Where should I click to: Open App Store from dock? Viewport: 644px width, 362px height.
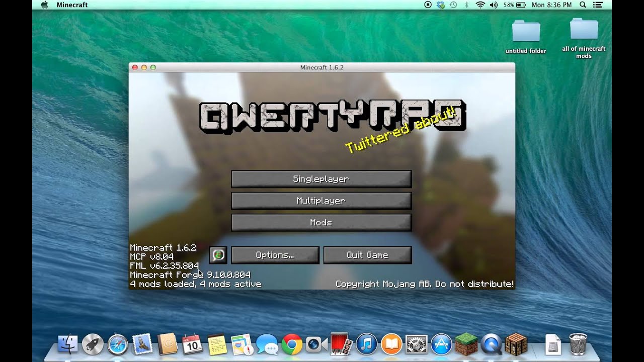point(441,344)
